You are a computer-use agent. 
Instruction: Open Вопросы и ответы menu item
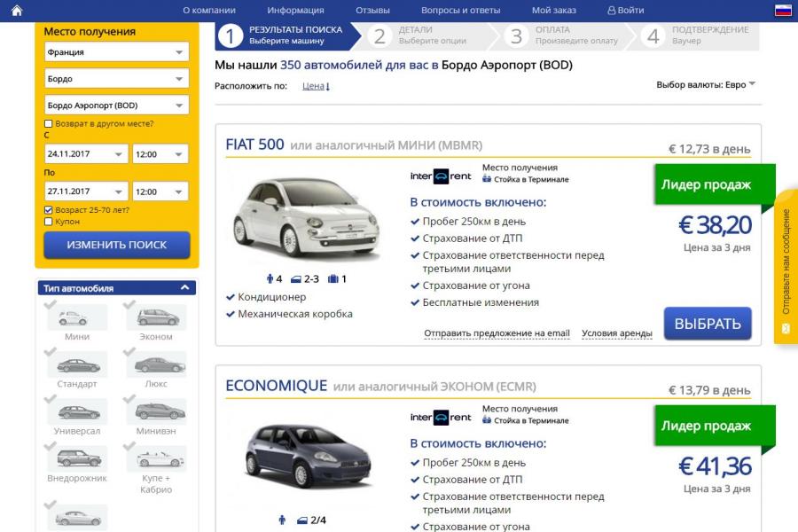click(x=460, y=10)
